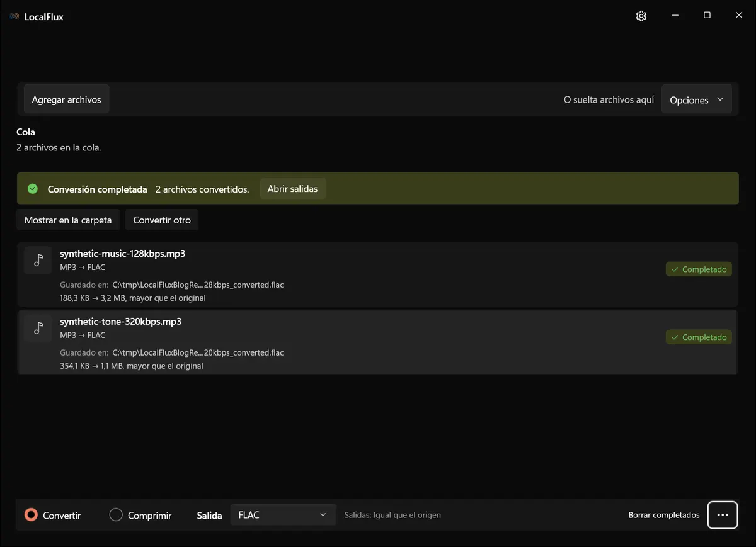756x547 pixels.
Task: Click the Agregar archivos button
Action: coord(67,99)
